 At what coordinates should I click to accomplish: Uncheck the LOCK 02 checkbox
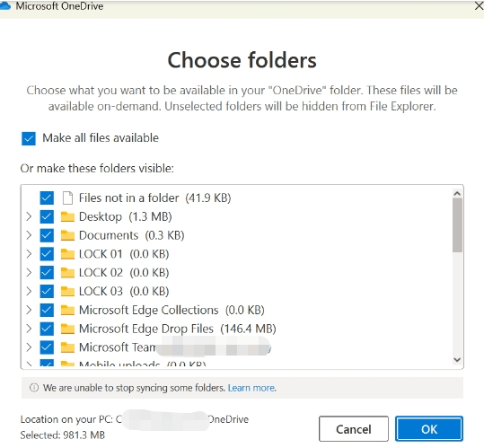point(47,272)
